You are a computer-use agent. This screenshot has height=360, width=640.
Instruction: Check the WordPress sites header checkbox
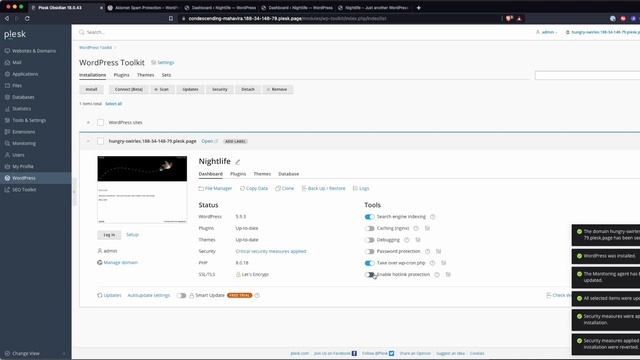(100, 122)
